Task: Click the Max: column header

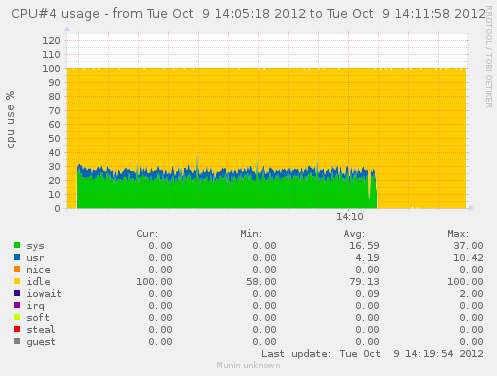Action: [458, 234]
